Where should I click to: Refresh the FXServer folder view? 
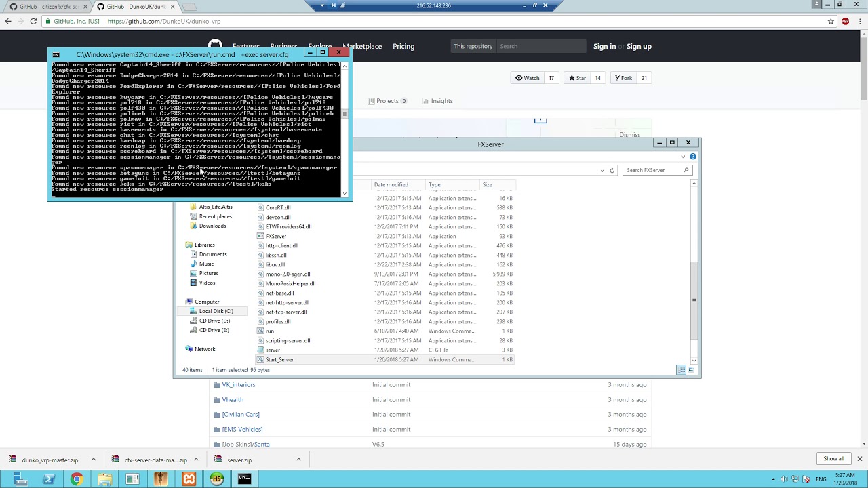[612, 170]
